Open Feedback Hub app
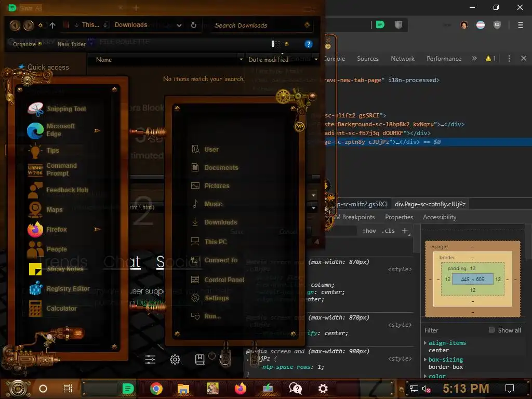The width and height of the screenshot is (532, 399). click(58, 190)
